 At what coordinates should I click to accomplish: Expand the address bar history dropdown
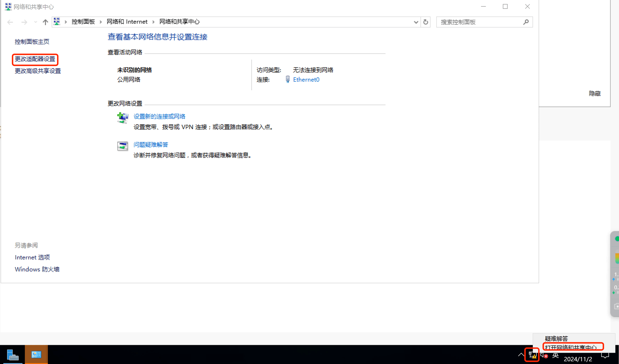(416, 22)
